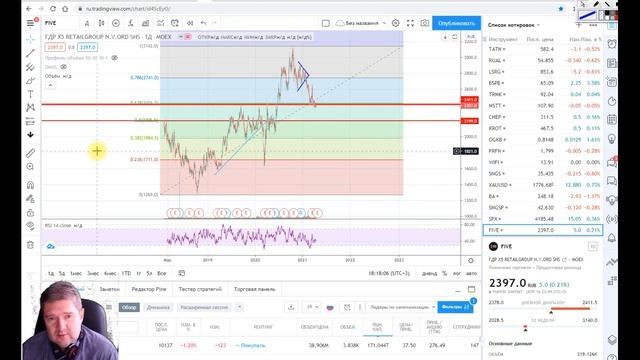
Task: Open the go-to-date calendar icon
Action: click(182, 273)
